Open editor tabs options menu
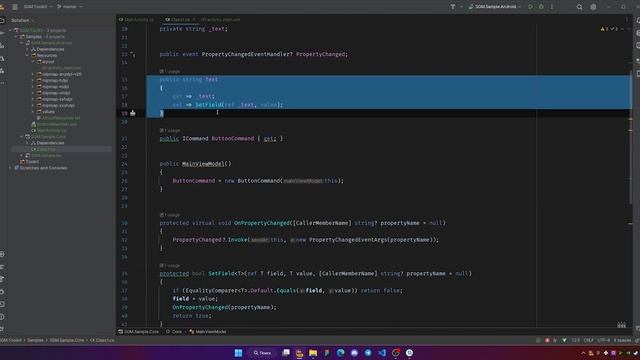This screenshot has height=360, width=640. tap(627, 19)
